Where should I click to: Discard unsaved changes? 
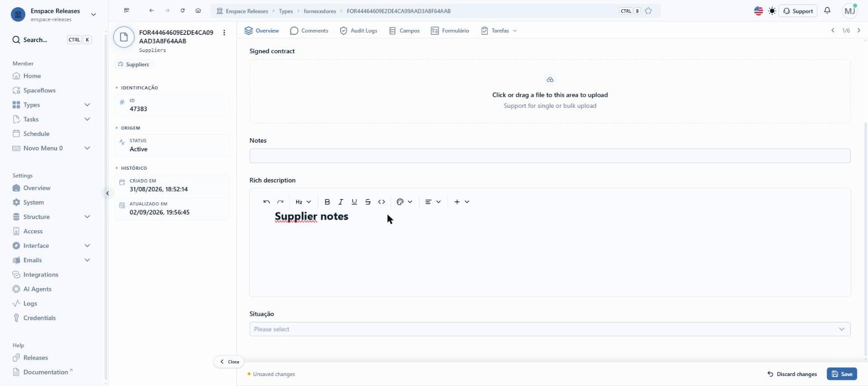point(792,374)
